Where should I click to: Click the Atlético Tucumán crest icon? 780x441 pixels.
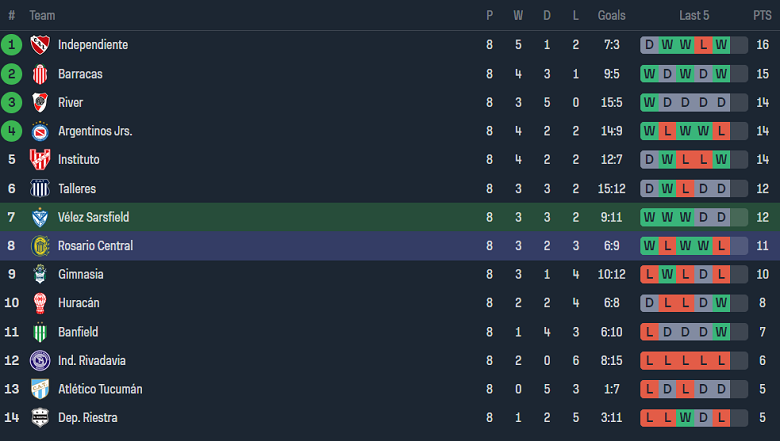pyautogui.click(x=40, y=389)
